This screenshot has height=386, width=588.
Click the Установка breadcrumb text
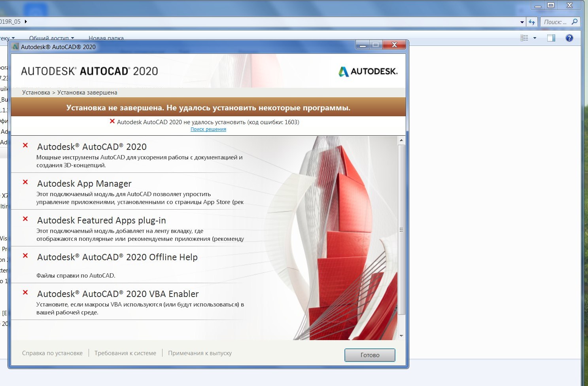[x=36, y=93]
